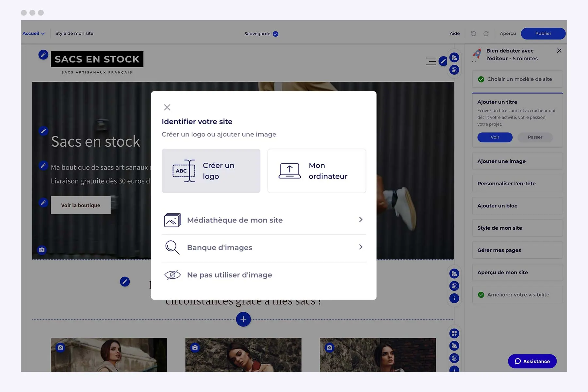Edit the logo with its pencil icon

[43, 55]
